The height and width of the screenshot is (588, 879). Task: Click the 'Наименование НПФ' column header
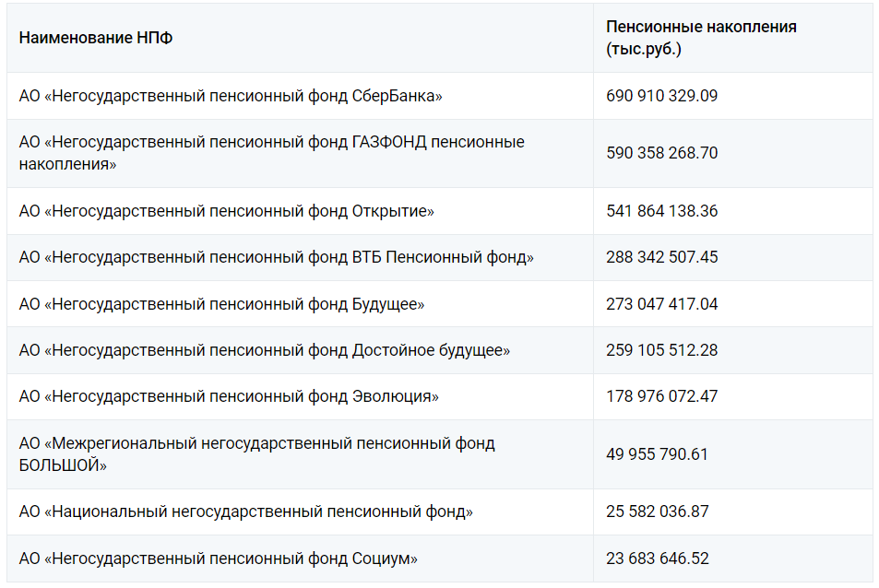coord(95,38)
